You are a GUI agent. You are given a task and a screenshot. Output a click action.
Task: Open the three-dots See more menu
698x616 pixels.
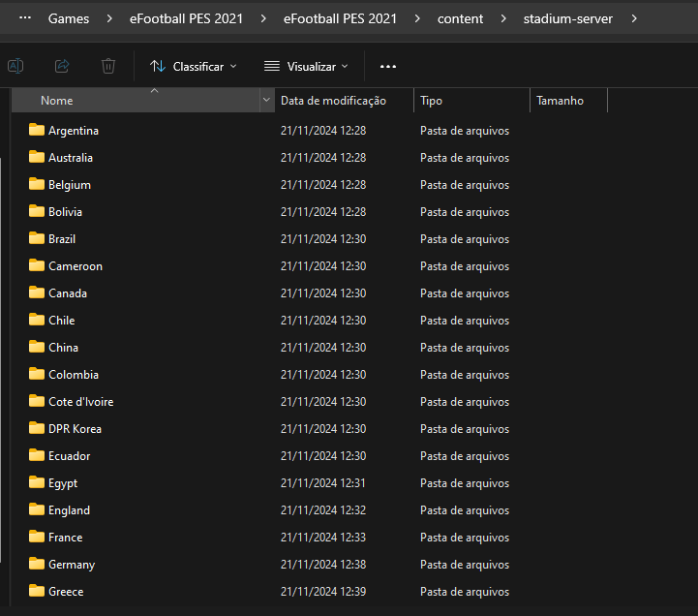click(x=388, y=67)
